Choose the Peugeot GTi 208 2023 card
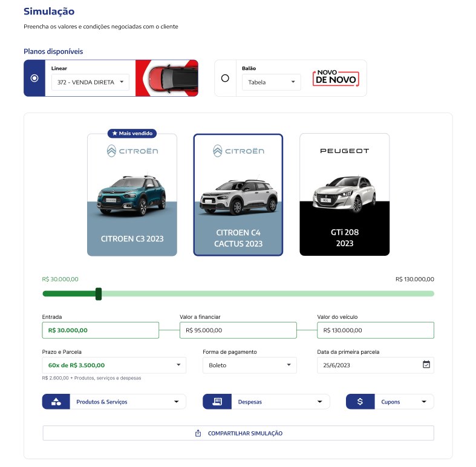This screenshot has height=467, width=476. [x=345, y=195]
